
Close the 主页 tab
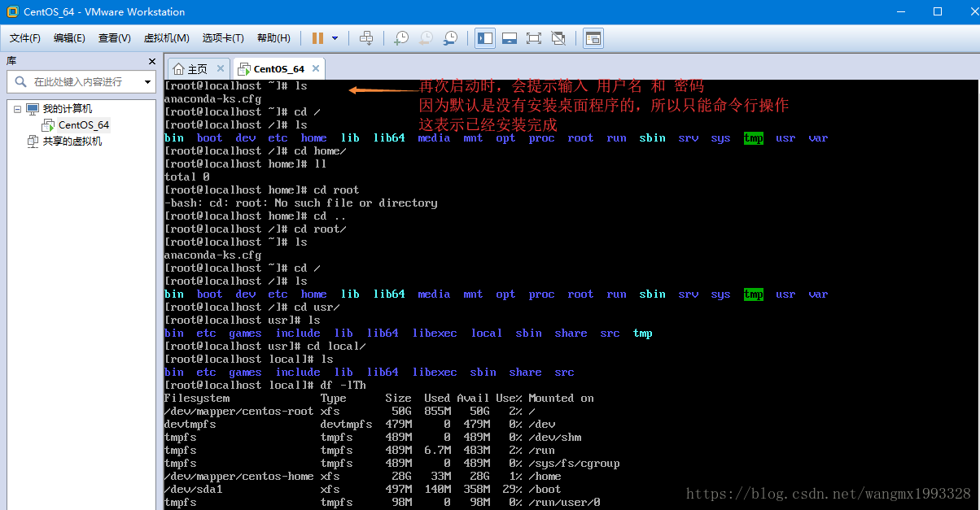pyautogui.click(x=220, y=69)
